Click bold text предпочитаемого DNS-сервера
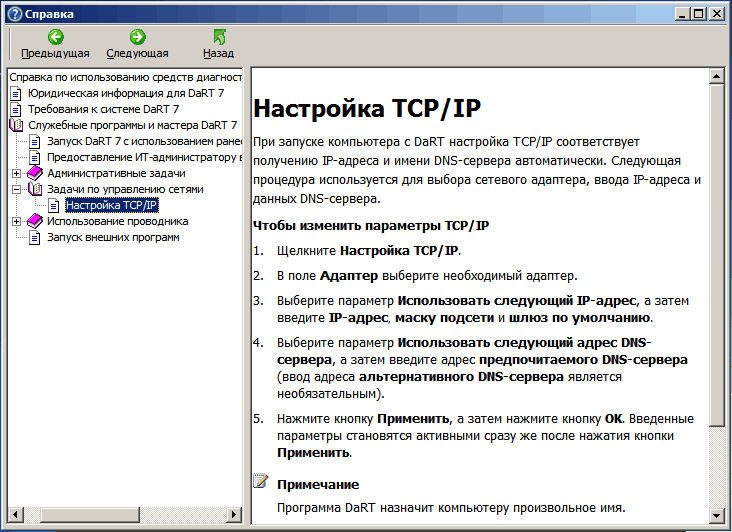Viewport: 732px width, 532px height. 584,360
